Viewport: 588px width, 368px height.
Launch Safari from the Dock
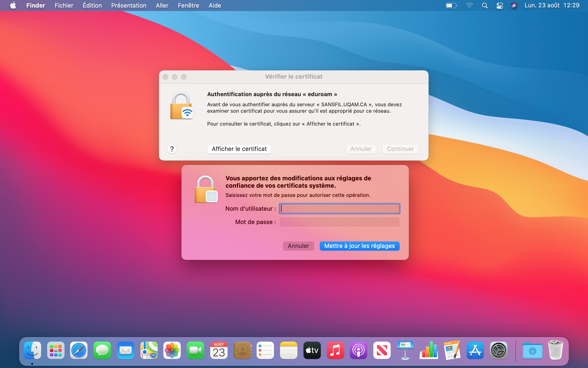(x=79, y=351)
